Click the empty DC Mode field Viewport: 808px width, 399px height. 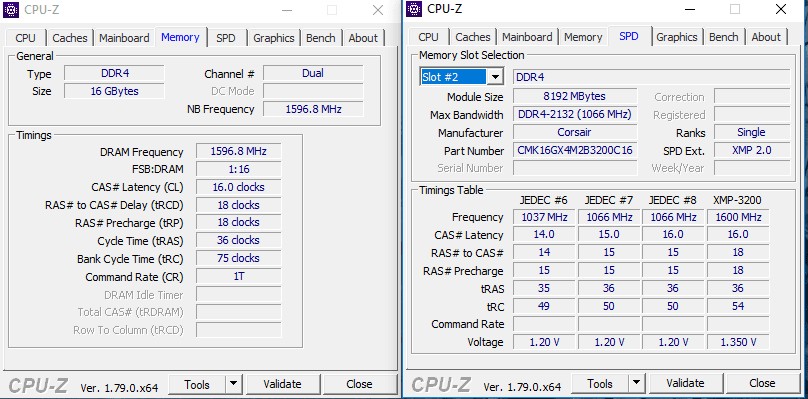(x=313, y=91)
